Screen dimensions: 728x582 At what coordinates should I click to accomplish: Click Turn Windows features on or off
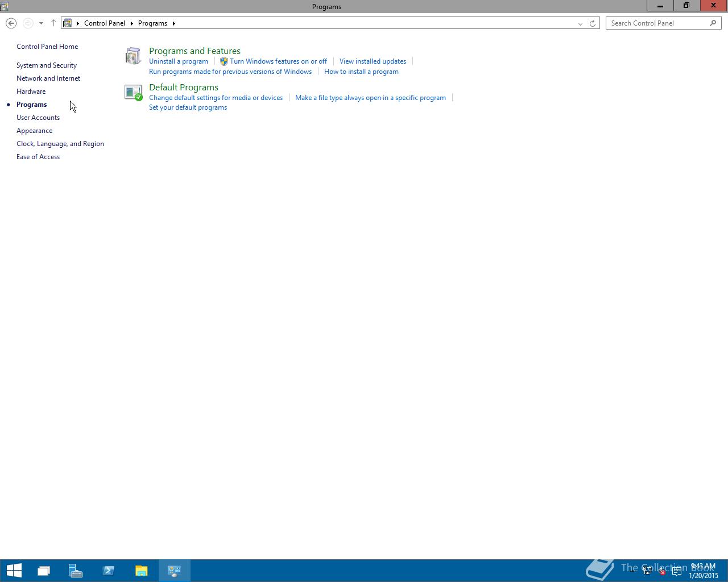click(x=278, y=61)
